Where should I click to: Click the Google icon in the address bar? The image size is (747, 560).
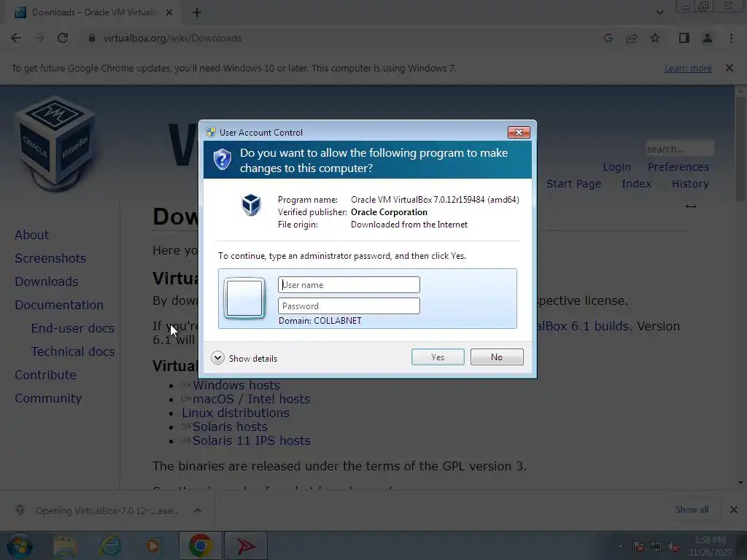(x=608, y=38)
